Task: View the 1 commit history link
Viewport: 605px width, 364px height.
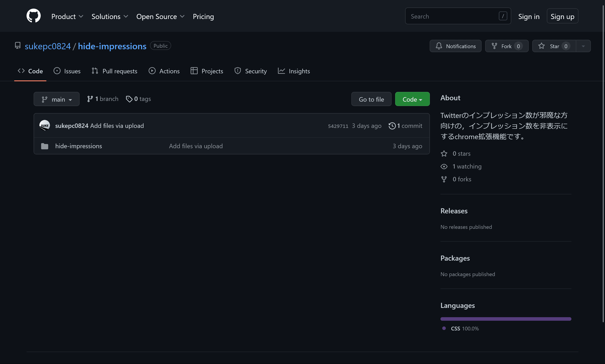Action: click(405, 126)
